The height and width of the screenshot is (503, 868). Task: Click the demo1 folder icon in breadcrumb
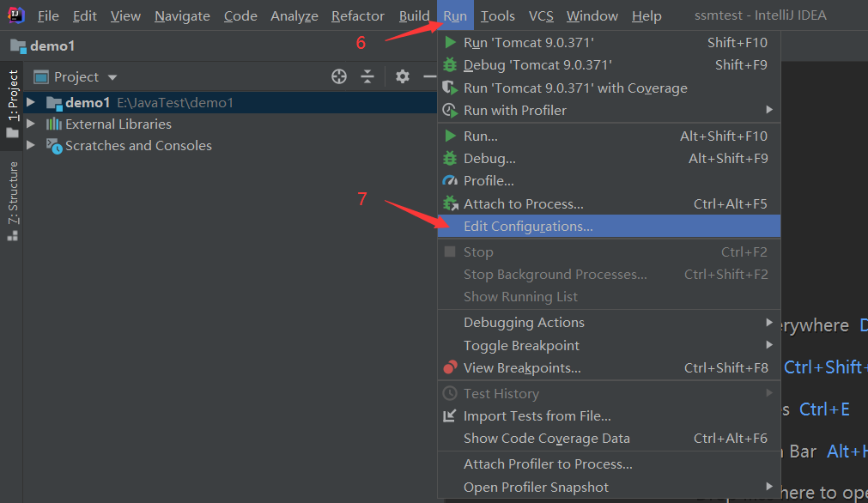[x=18, y=46]
